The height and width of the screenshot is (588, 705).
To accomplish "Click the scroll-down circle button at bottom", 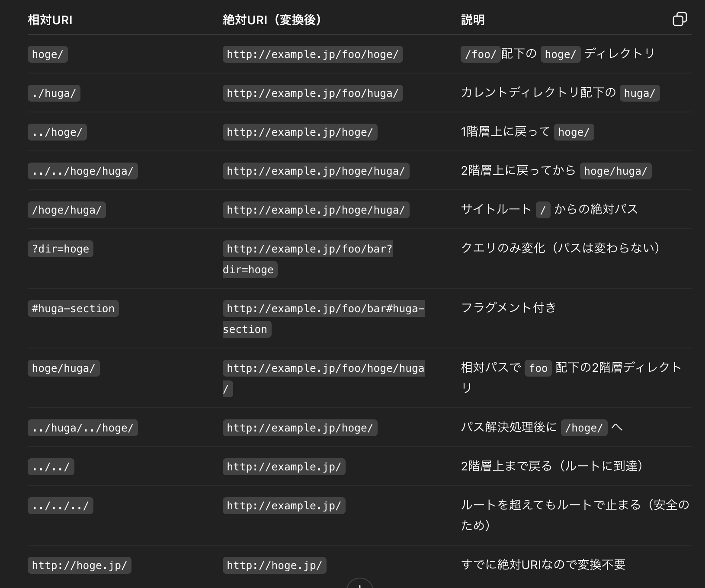I will pyautogui.click(x=359, y=584).
